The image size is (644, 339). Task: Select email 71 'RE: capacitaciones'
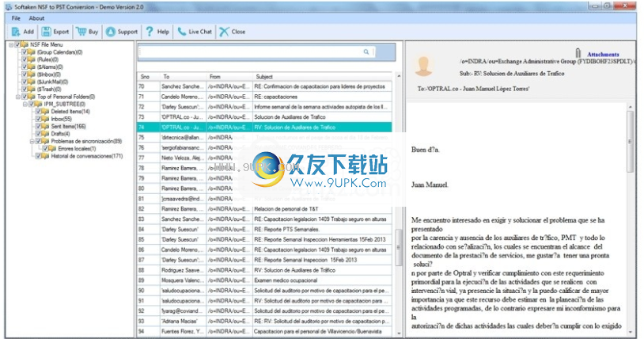(x=264, y=97)
